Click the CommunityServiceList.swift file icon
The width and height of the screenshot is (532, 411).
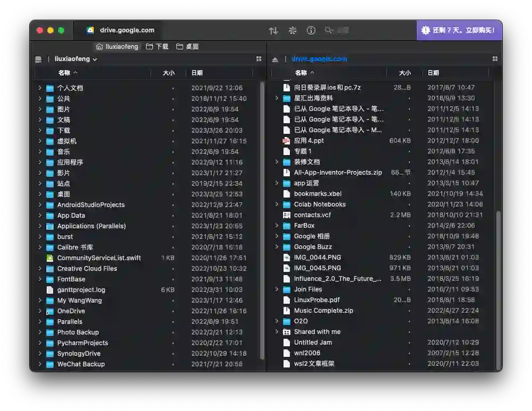pos(50,258)
